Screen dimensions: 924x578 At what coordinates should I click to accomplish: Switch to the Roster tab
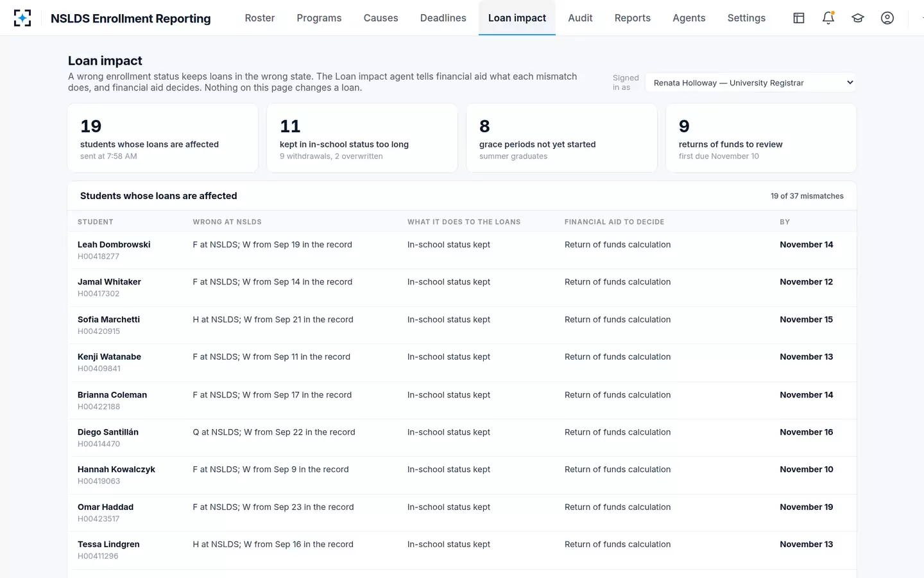tap(260, 18)
